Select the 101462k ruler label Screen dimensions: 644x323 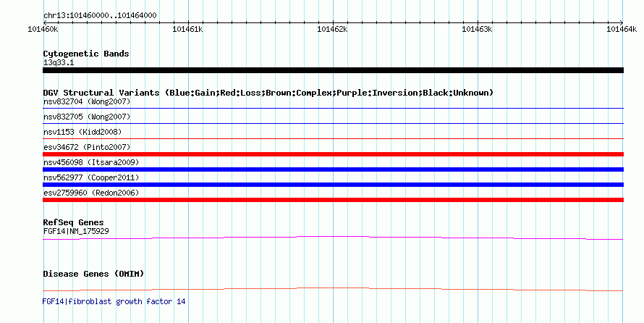click(333, 29)
